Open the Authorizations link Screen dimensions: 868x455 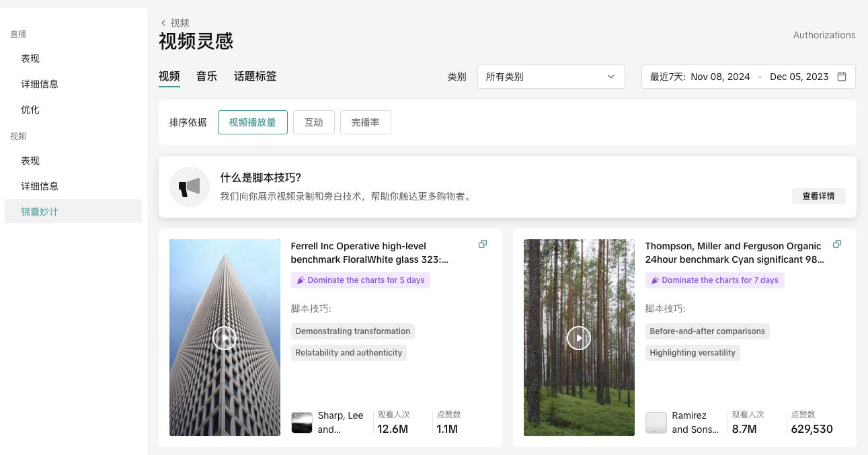click(824, 35)
